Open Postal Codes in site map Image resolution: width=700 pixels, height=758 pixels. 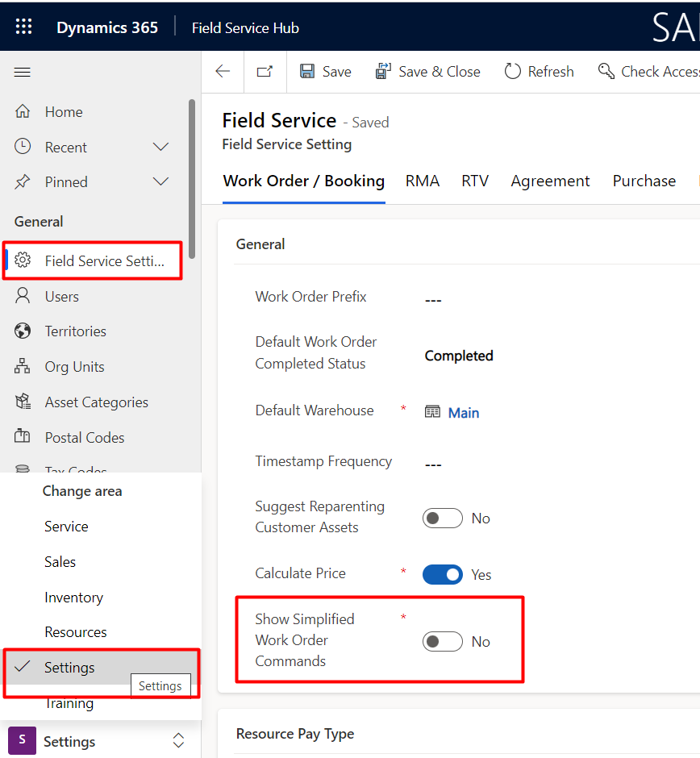85,438
